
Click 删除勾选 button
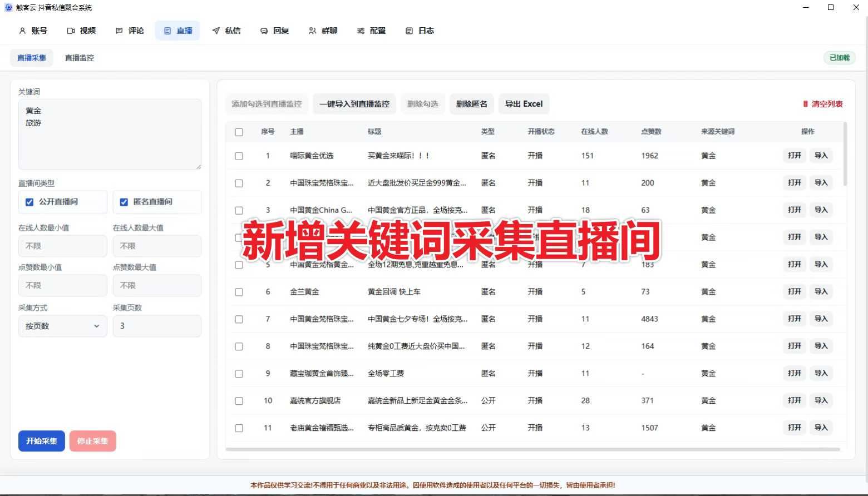(423, 104)
